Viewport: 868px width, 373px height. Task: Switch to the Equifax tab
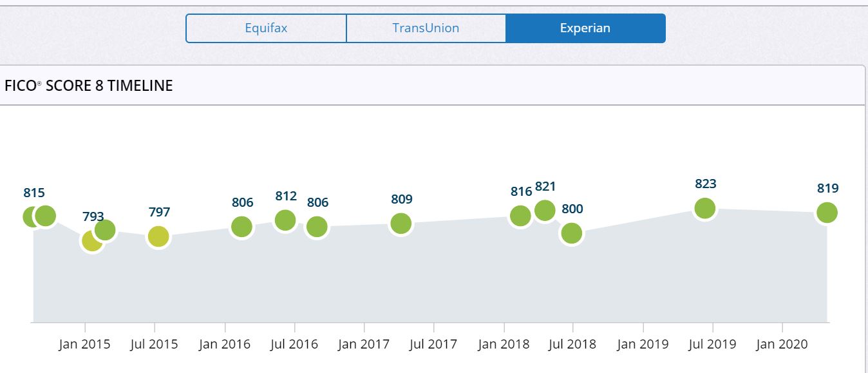pos(266,28)
